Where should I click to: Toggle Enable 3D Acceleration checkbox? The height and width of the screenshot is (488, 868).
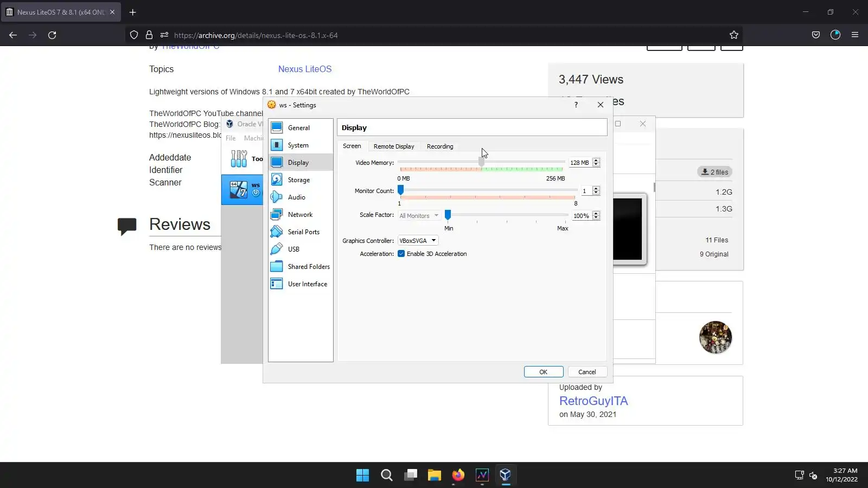click(x=401, y=254)
